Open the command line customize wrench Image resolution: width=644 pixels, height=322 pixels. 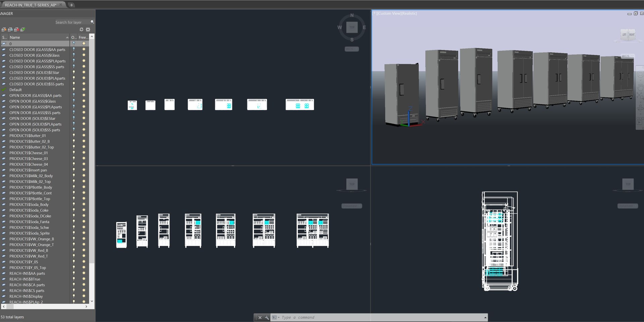click(267, 317)
